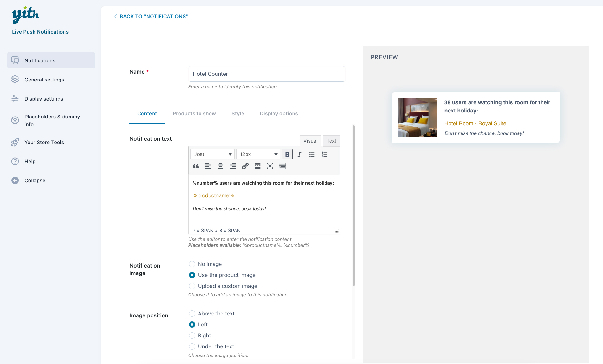Set image position Above the text
Screen dimensions: 603x364
tap(192, 314)
